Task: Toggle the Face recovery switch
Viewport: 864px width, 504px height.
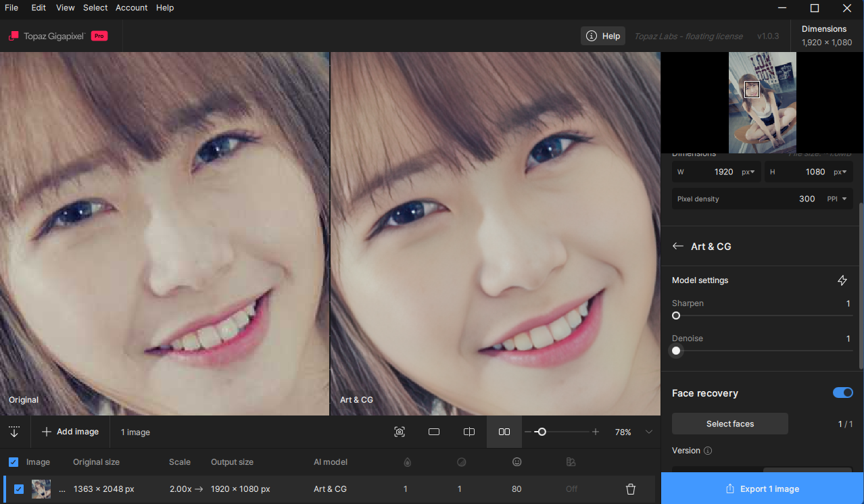Action: coord(842,393)
